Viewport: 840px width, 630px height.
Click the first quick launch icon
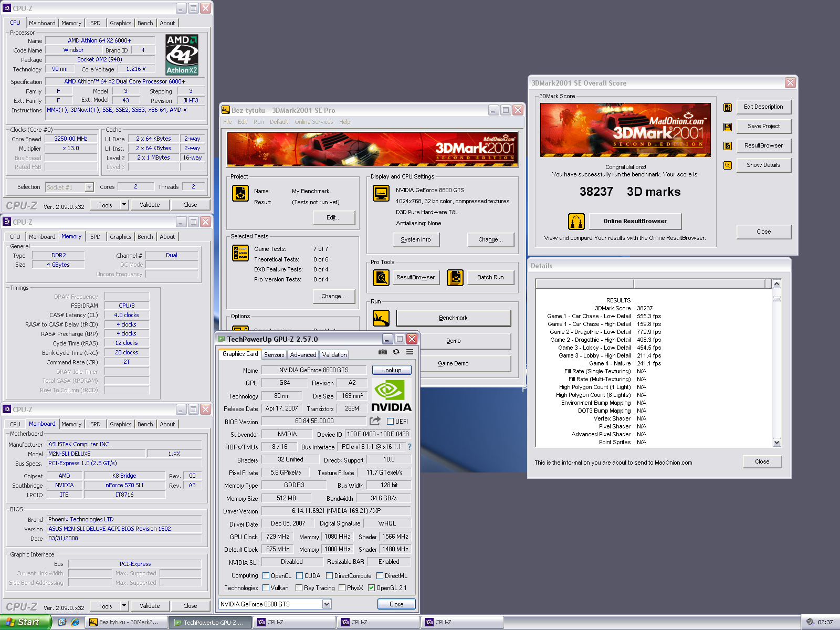pyautogui.click(x=62, y=622)
